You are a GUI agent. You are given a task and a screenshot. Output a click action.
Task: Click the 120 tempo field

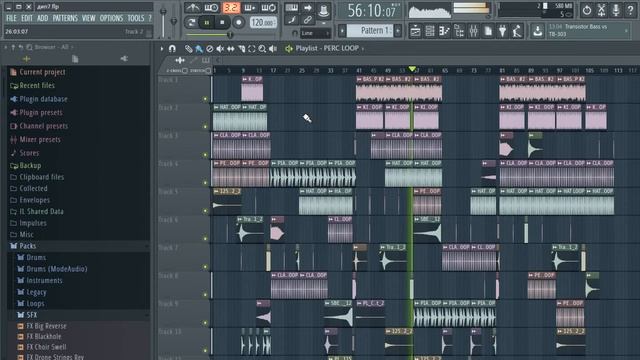click(x=263, y=22)
